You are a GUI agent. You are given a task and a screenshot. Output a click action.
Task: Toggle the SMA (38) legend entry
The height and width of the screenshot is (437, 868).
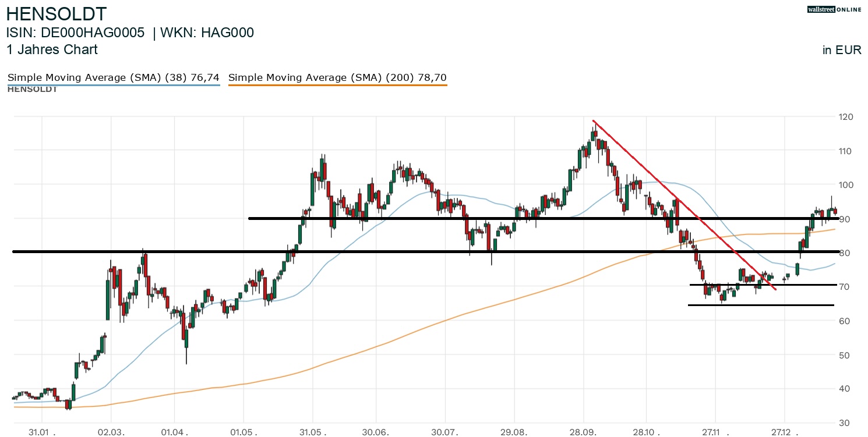[x=114, y=77]
